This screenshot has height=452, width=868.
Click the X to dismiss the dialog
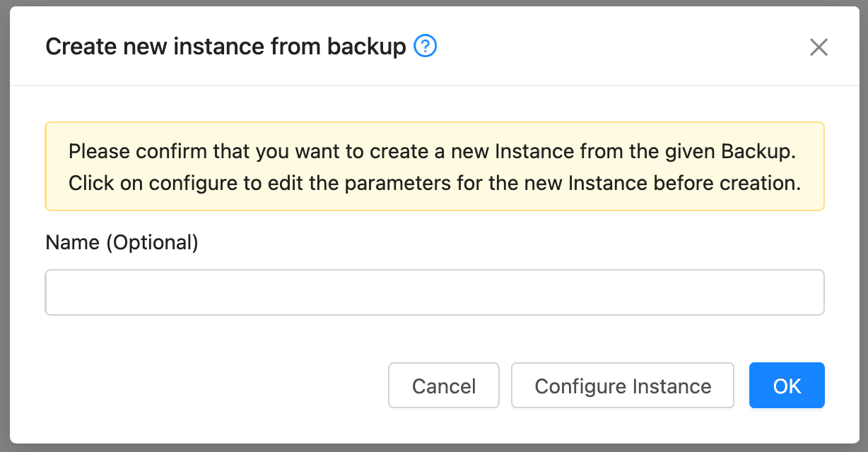[819, 47]
